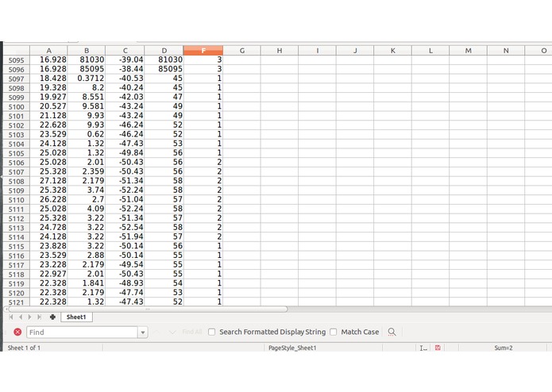The width and height of the screenshot is (552, 392).
Task: Select row header 5095
Action: (16, 60)
